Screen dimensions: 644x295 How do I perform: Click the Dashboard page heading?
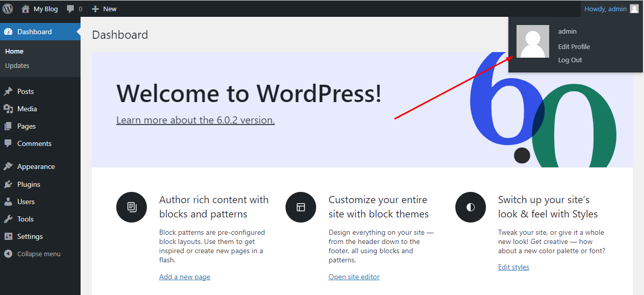coord(120,35)
